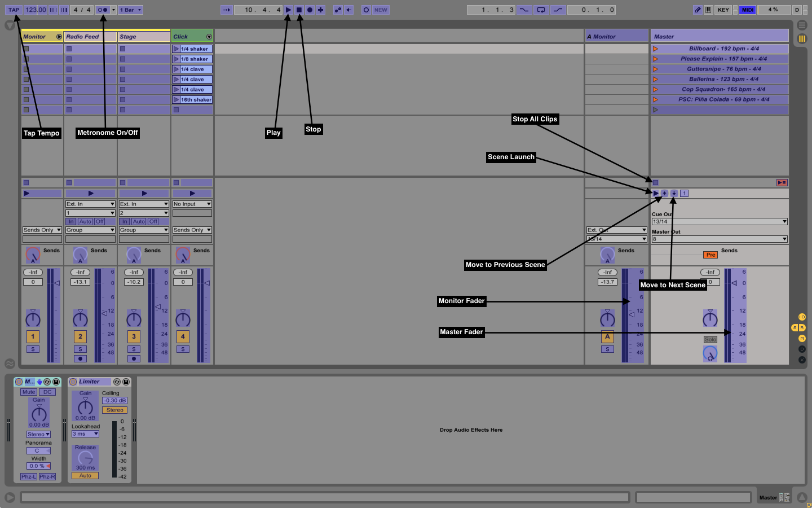Click the Stop All Clips button

click(x=655, y=182)
